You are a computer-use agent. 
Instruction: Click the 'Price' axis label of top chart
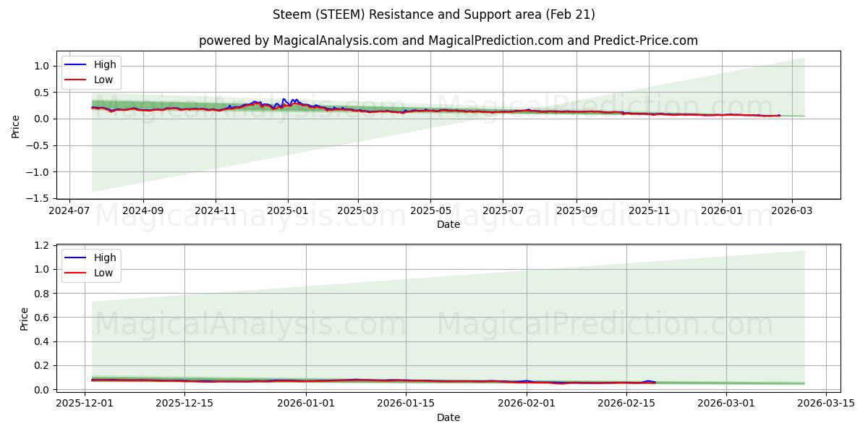coord(16,125)
